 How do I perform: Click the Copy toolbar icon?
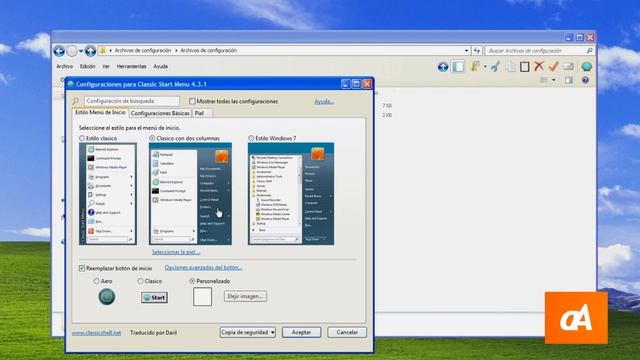coord(510,67)
